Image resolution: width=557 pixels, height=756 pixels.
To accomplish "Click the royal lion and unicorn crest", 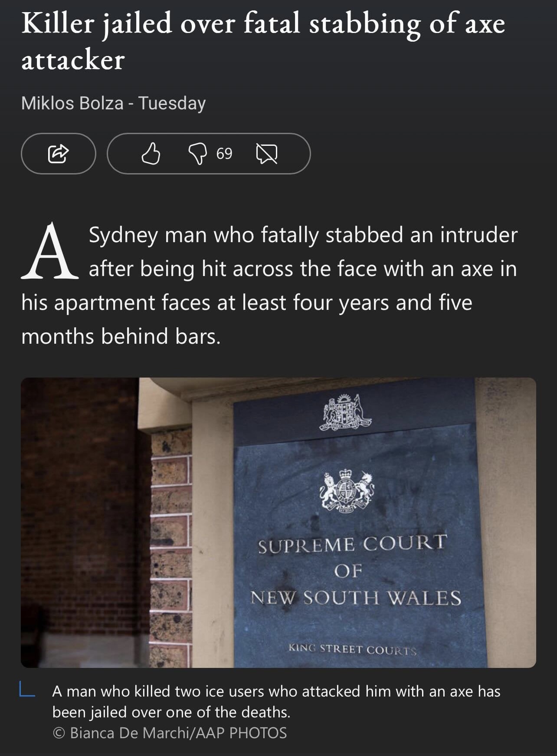I will pos(347,491).
